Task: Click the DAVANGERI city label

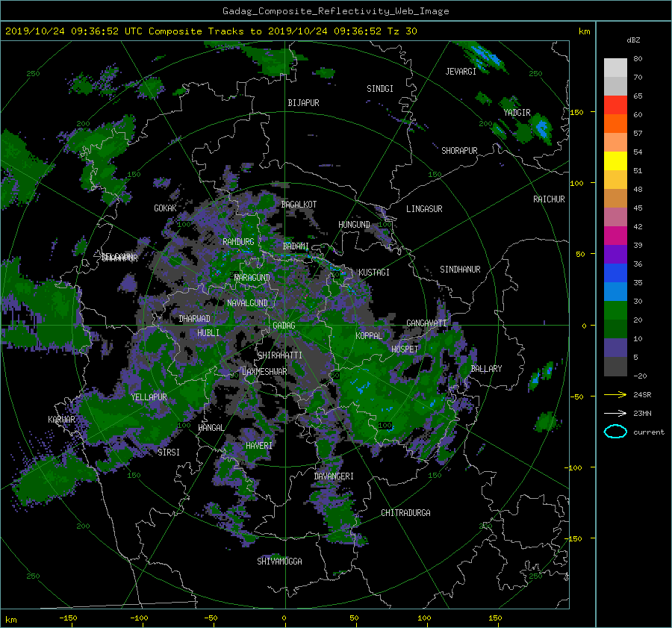Action: (x=334, y=476)
